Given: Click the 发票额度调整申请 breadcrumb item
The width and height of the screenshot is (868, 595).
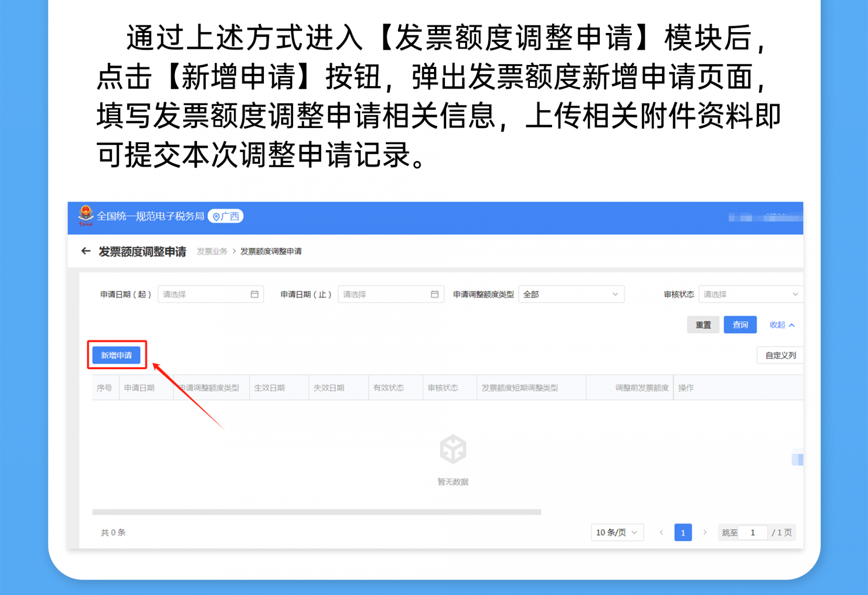Looking at the screenshot, I should [271, 251].
